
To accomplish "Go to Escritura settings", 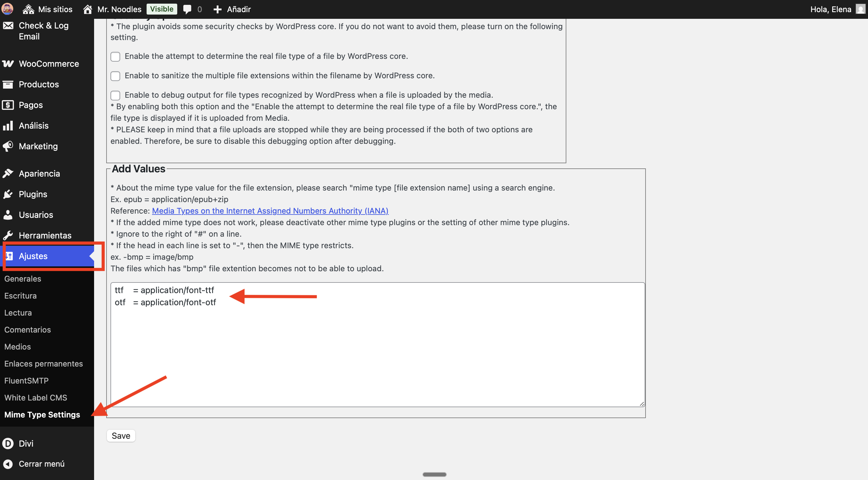I will click(20, 296).
